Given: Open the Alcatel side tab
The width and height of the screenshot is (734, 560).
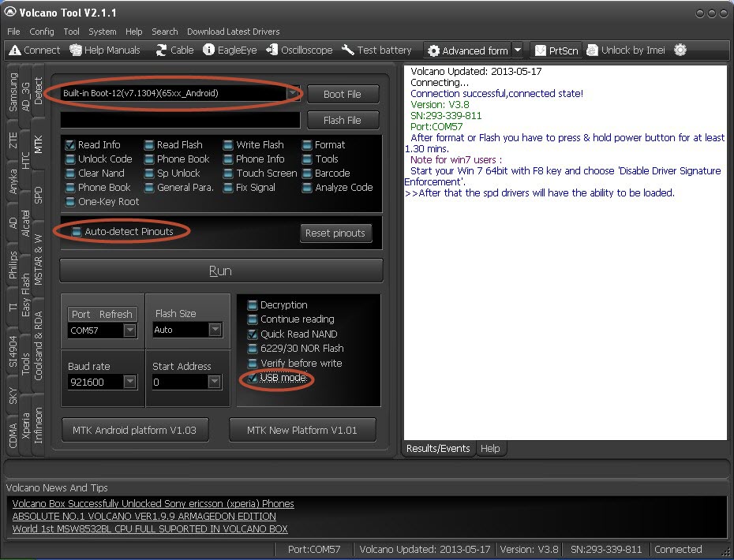Looking at the screenshot, I should tap(26, 223).
